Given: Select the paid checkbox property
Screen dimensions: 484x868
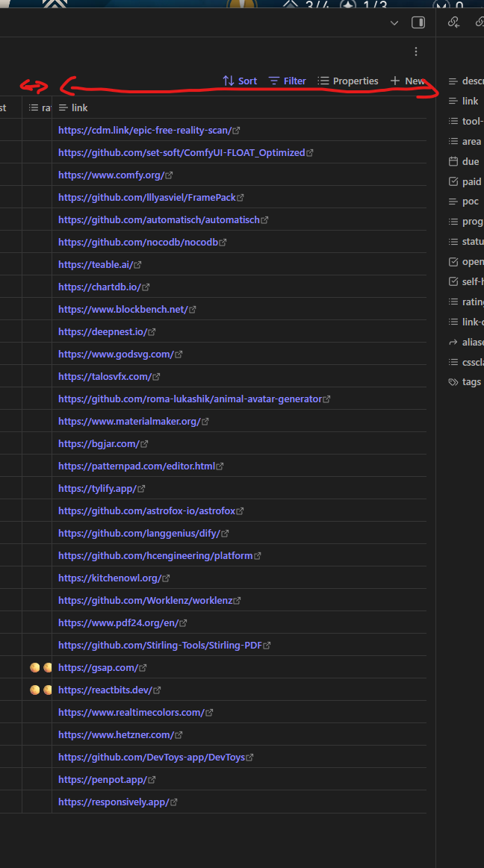Looking at the screenshot, I should pos(466,181).
